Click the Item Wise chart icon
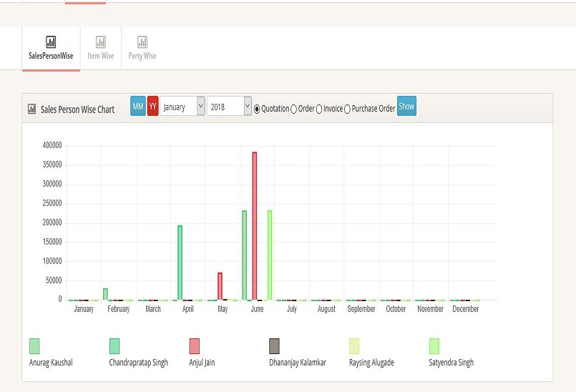 (x=101, y=42)
